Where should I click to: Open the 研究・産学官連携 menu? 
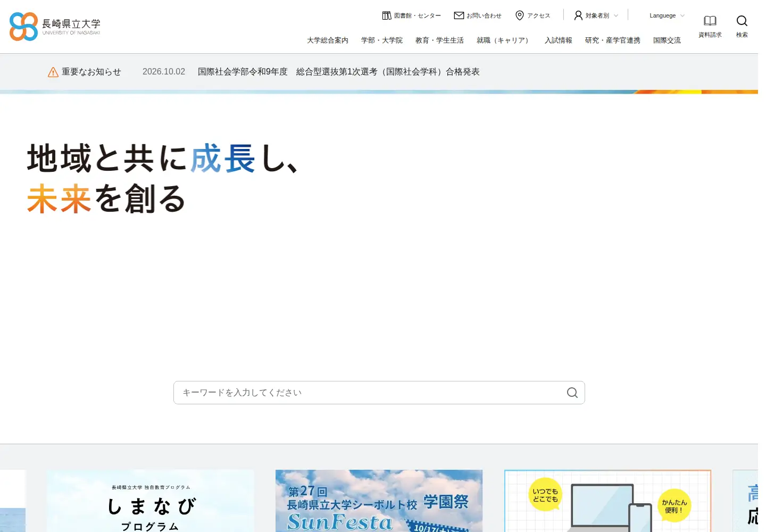tap(613, 40)
